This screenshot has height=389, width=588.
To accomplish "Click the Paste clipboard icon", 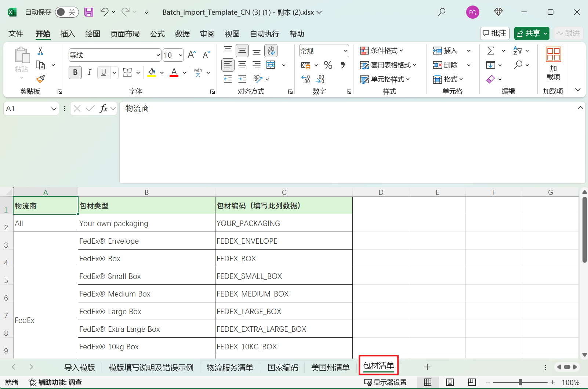I will coord(22,55).
